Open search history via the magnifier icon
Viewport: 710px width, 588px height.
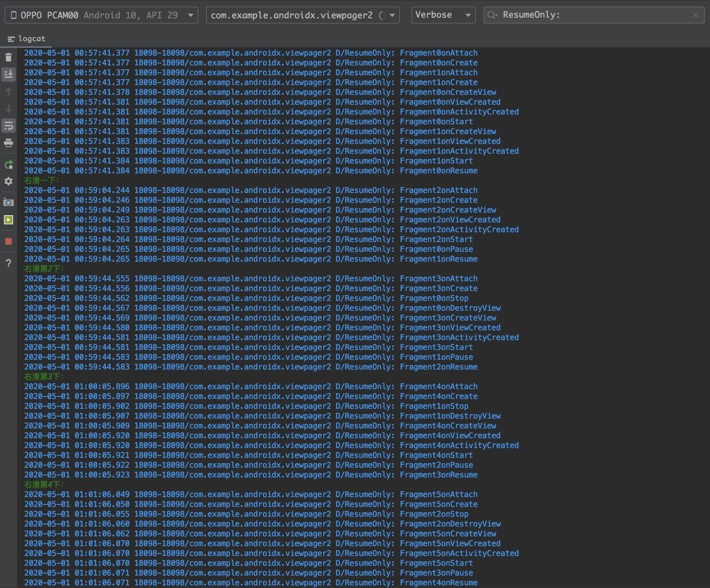tap(492, 15)
